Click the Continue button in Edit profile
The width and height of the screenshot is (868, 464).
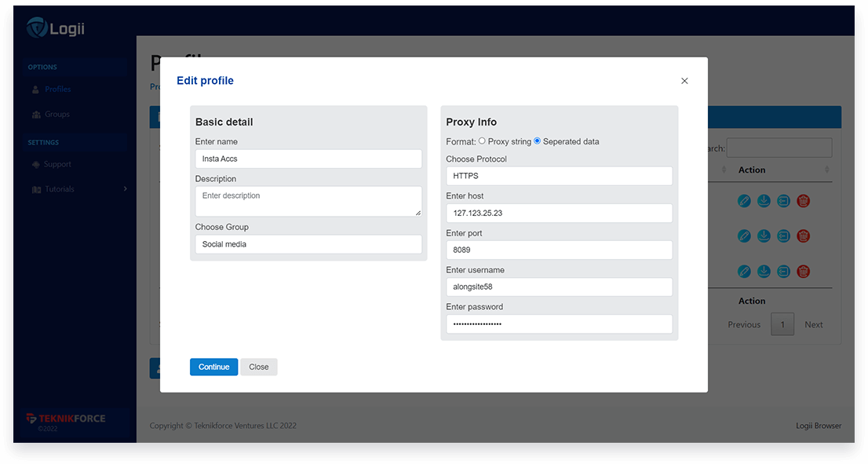[213, 367]
